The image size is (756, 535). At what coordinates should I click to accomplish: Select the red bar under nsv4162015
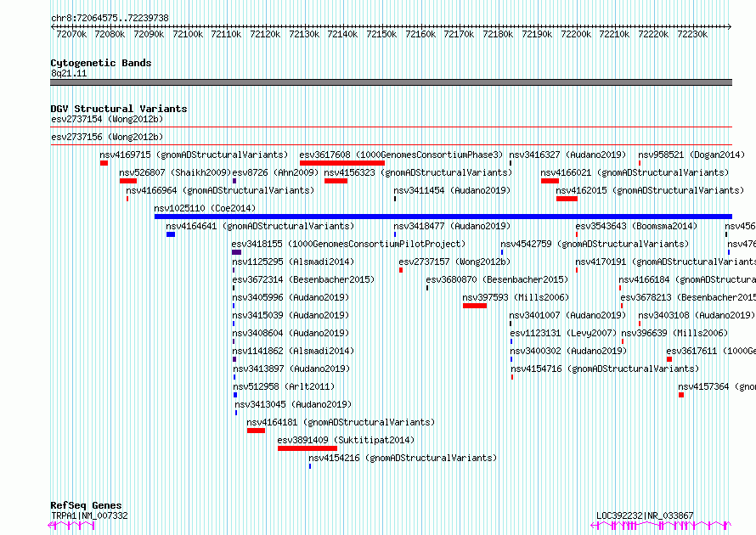567,199
